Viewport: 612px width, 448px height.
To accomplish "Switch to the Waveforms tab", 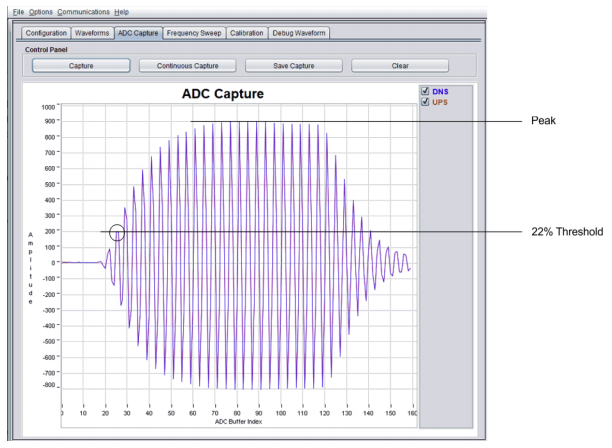I will coord(93,33).
